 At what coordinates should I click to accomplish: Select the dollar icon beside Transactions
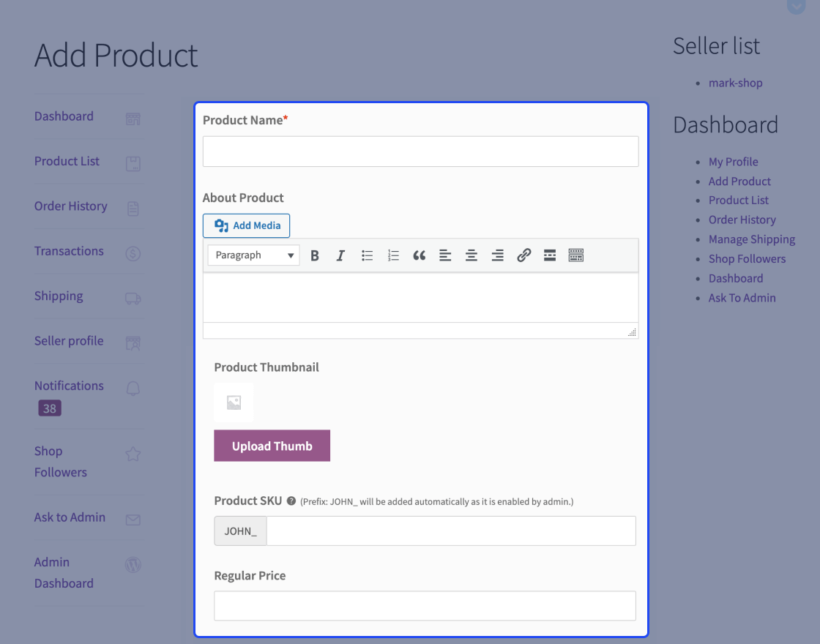coord(133,253)
